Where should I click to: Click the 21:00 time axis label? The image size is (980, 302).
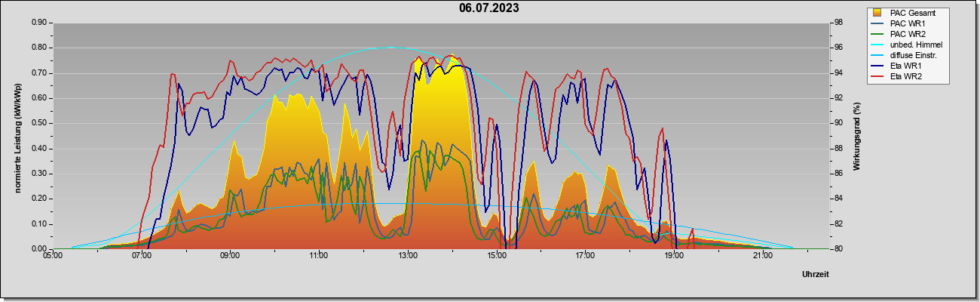[763, 257]
